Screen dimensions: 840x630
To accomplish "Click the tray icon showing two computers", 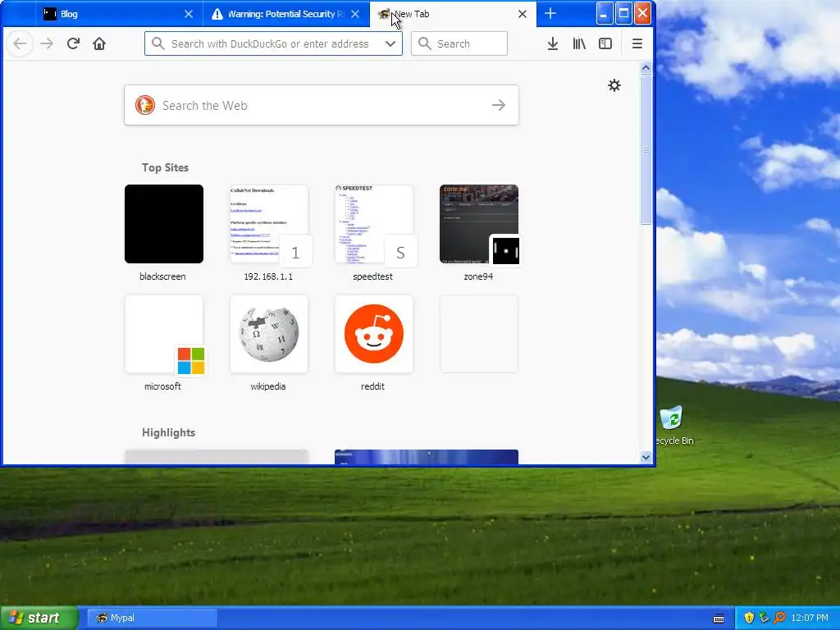I will pyautogui.click(x=764, y=618).
